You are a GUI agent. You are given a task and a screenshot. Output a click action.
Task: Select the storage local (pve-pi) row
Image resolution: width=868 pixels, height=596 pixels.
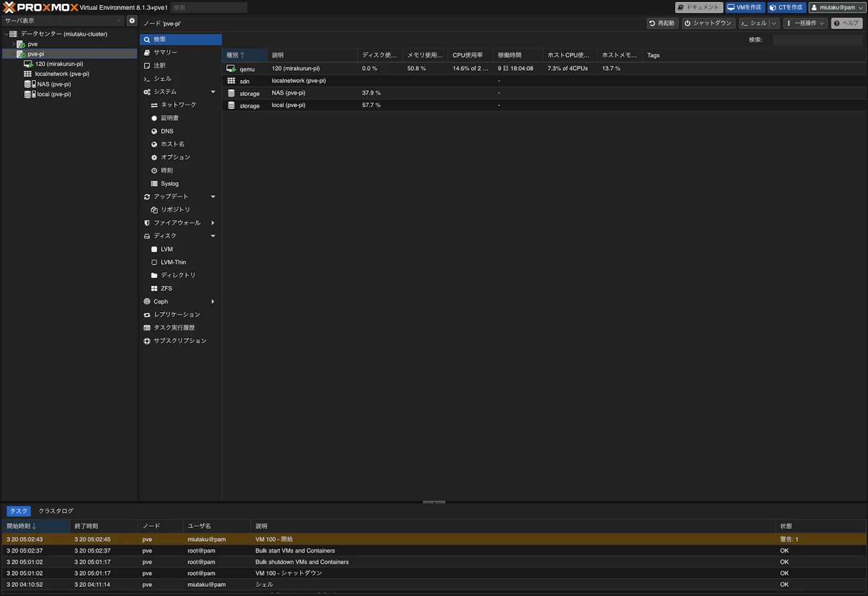544,105
